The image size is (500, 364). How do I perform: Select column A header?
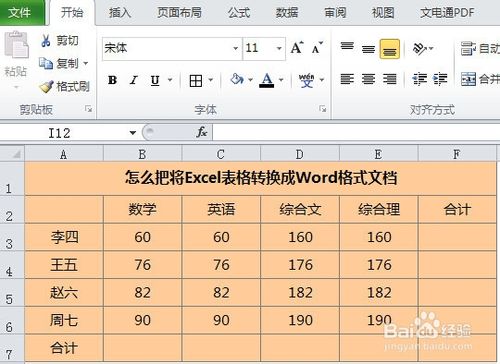pyautogui.click(x=64, y=154)
